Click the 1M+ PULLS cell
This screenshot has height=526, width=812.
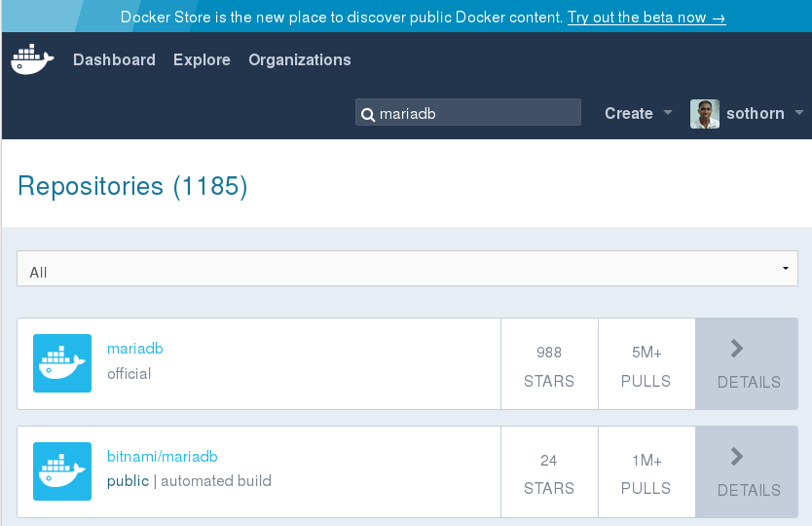coord(646,471)
